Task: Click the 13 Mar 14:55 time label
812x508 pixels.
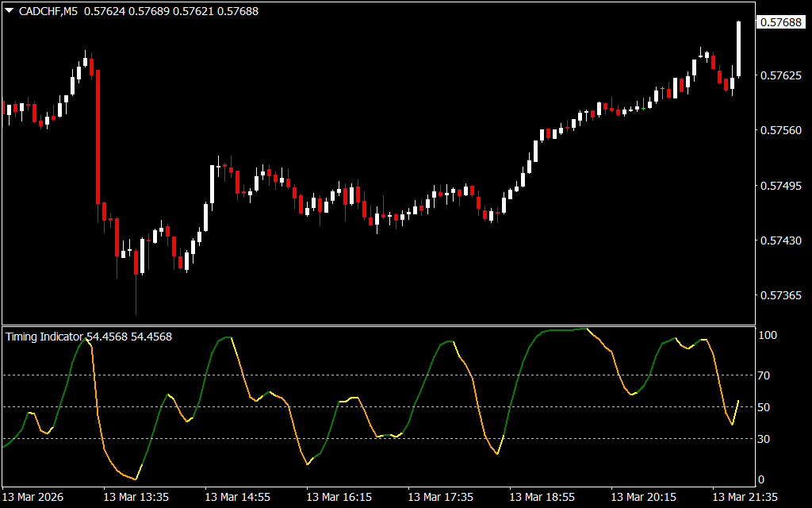Action: pos(238,497)
